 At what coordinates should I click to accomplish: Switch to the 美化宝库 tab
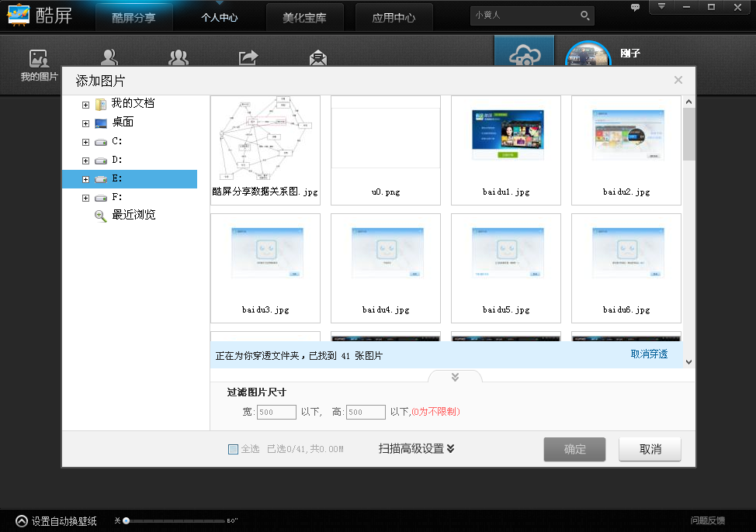tap(305, 17)
